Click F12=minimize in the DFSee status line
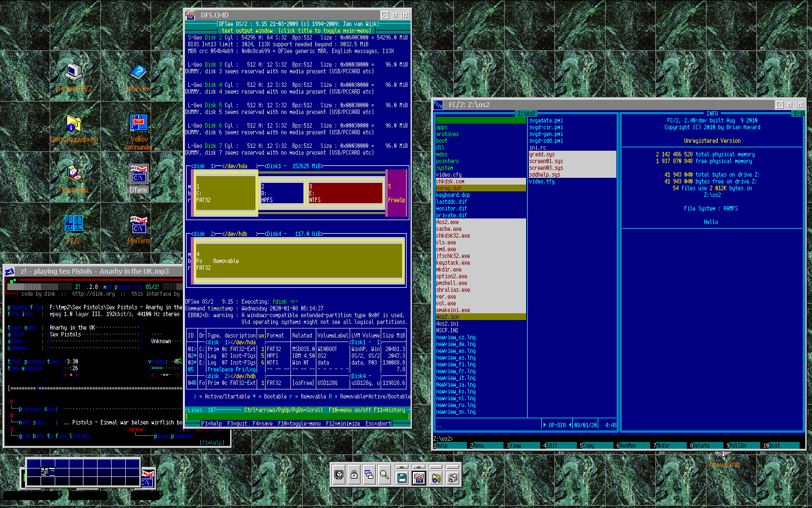The height and width of the screenshot is (508, 812). 342,424
